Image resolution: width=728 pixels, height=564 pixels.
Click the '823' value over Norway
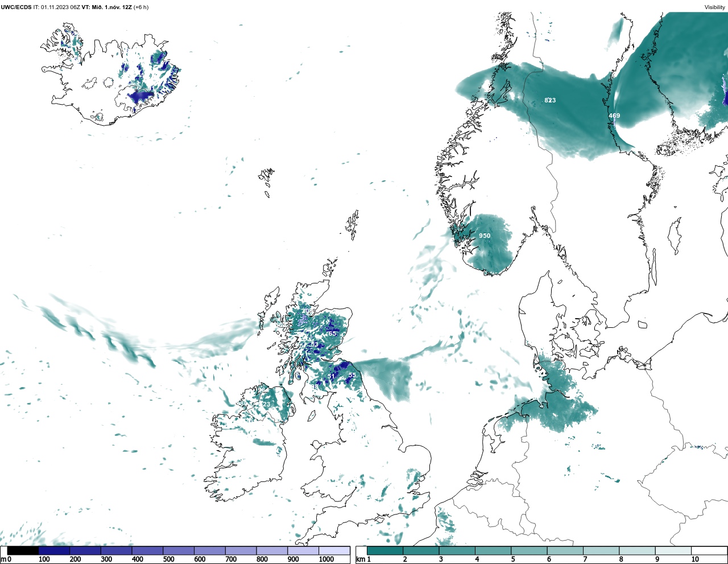(x=550, y=100)
